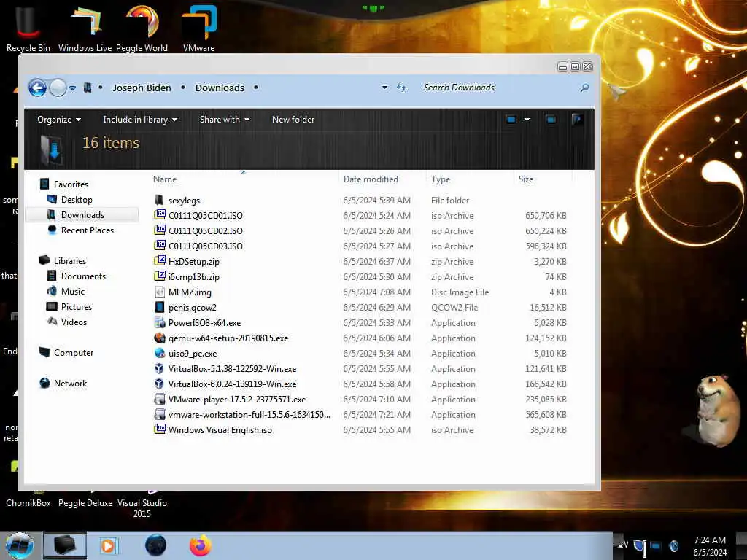The height and width of the screenshot is (560, 747).
Task: Select the VirtualBox-6.0.24-139119-Win.exe icon
Action: 160,384
